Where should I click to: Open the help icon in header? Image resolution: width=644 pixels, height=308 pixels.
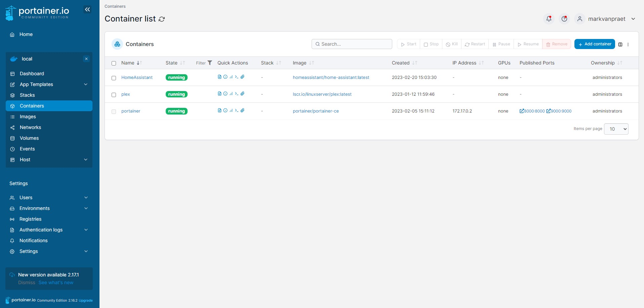pyautogui.click(x=564, y=19)
